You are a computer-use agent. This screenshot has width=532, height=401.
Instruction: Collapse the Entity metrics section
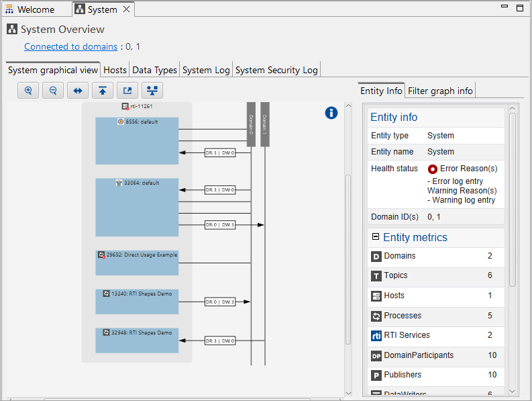click(x=375, y=236)
